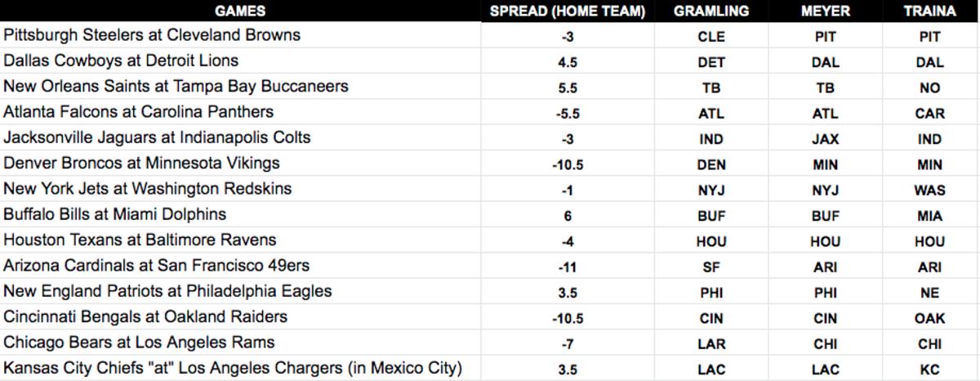Click the TRAINA column header
This screenshot has width=980, height=381.
(x=929, y=11)
